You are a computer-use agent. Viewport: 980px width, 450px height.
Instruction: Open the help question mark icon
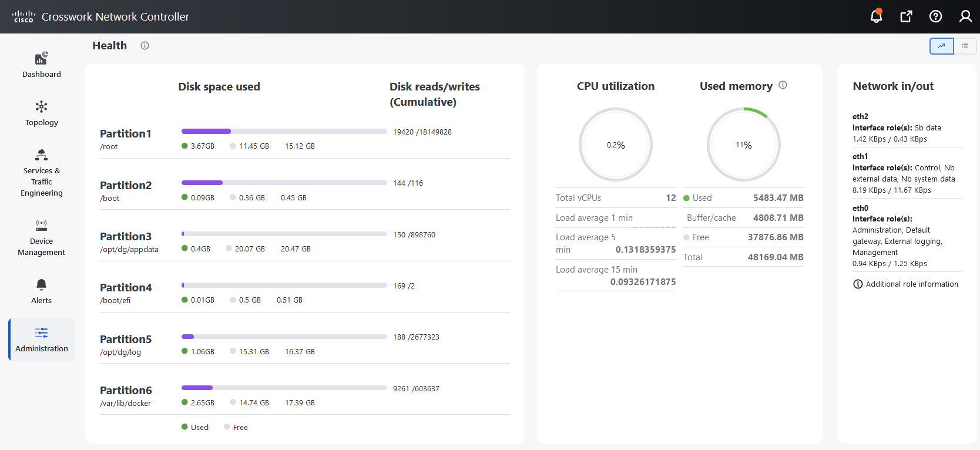[x=935, y=16]
